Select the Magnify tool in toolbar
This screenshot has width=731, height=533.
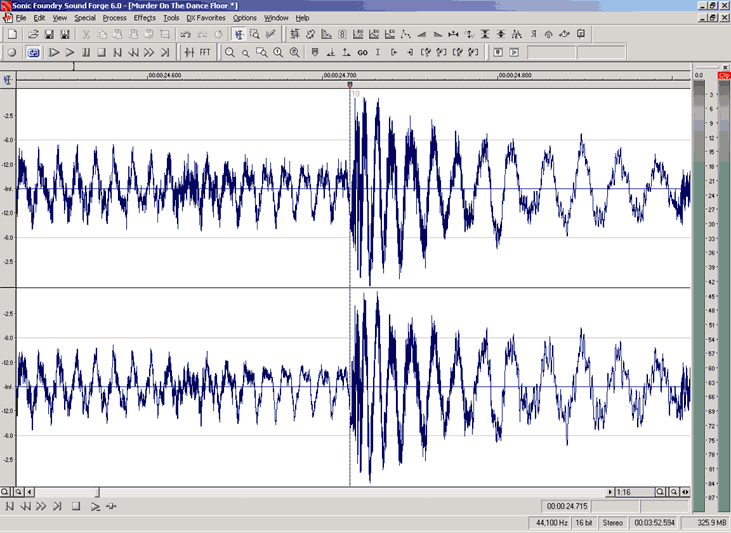[x=255, y=34]
